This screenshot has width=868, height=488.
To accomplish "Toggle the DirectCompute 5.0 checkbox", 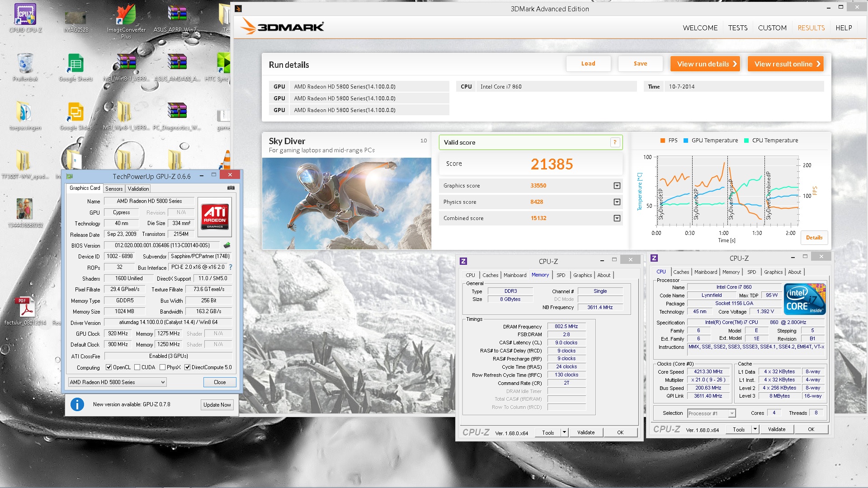I will 187,367.
